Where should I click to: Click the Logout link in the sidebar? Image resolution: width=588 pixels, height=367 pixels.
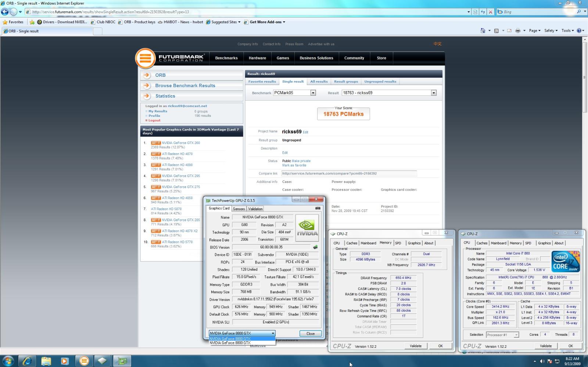[x=154, y=120]
